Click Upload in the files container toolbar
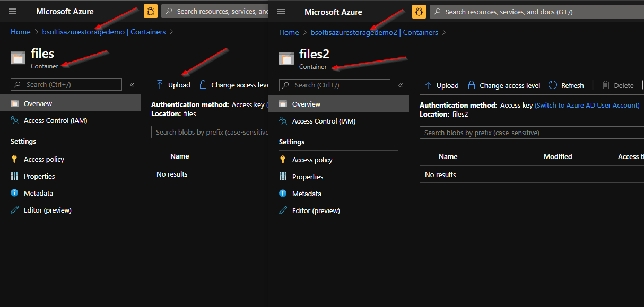The image size is (644, 307). point(173,85)
